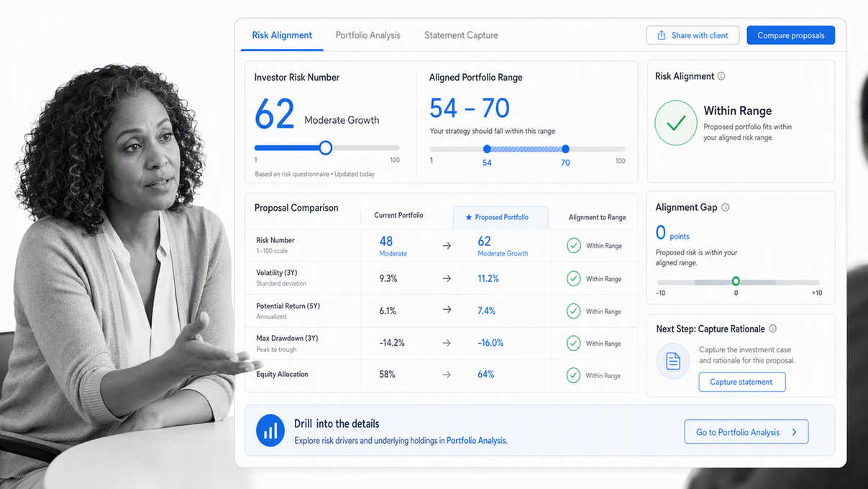Click the chevron on Go to Portfolio Analysis
The image size is (868, 489).
pos(794,432)
